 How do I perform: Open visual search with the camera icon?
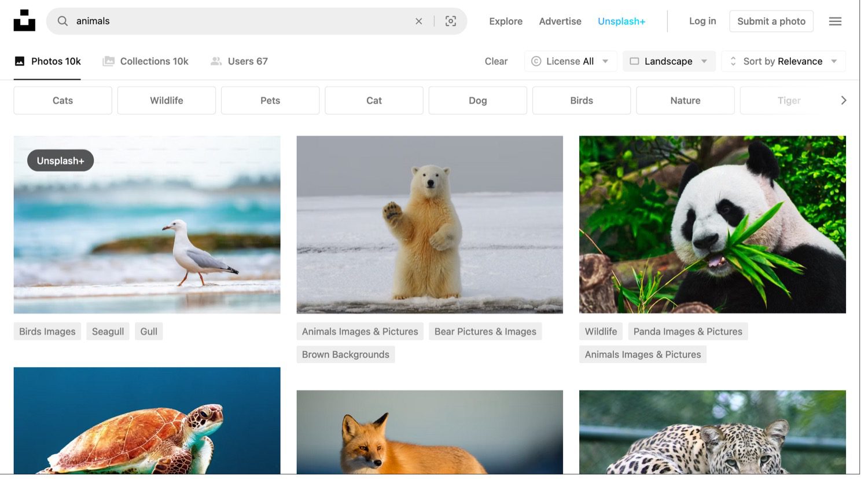[451, 21]
